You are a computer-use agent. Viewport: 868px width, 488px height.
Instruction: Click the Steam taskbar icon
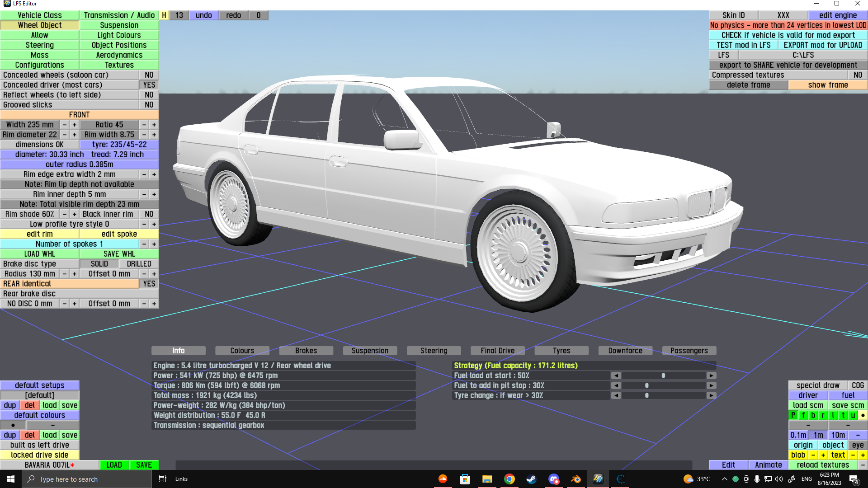(532, 479)
